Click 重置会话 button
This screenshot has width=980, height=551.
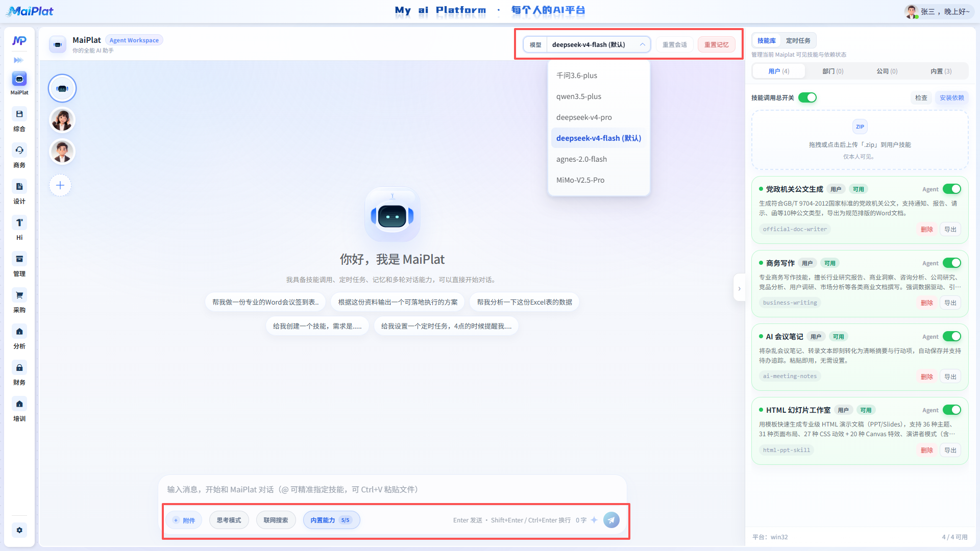[674, 44]
